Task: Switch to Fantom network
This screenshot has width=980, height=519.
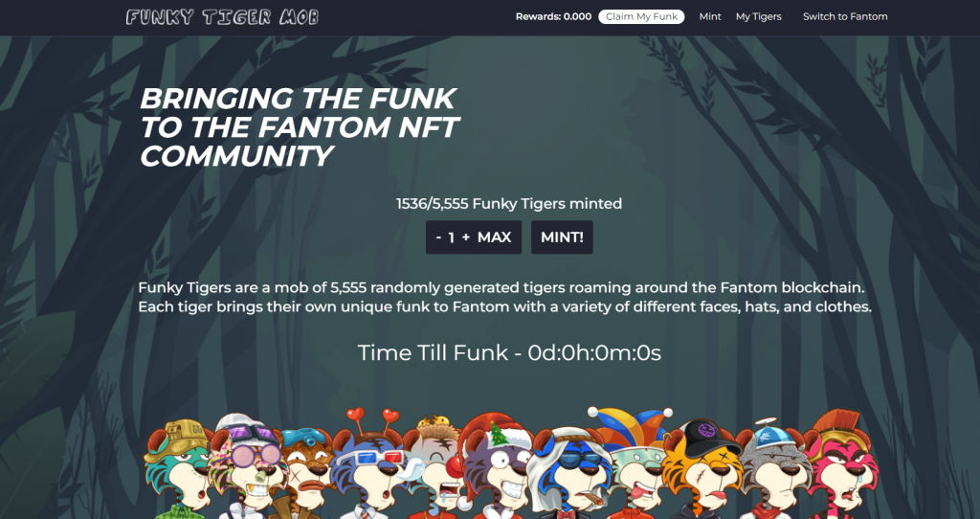Action: [845, 17]
